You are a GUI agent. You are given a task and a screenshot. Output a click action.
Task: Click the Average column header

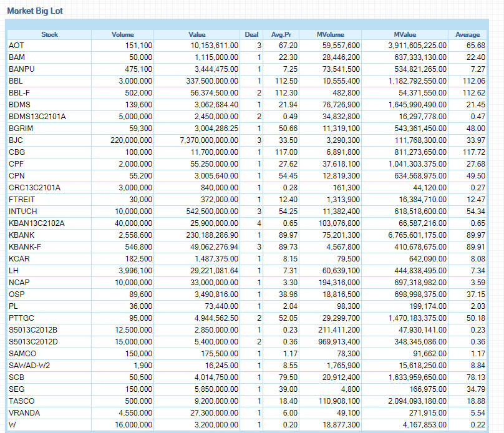click(x=467, y=34)
